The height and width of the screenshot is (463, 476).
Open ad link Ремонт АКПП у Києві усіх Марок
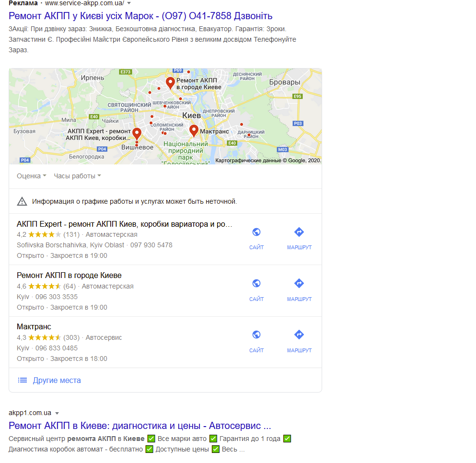click(x=140, y=16)
